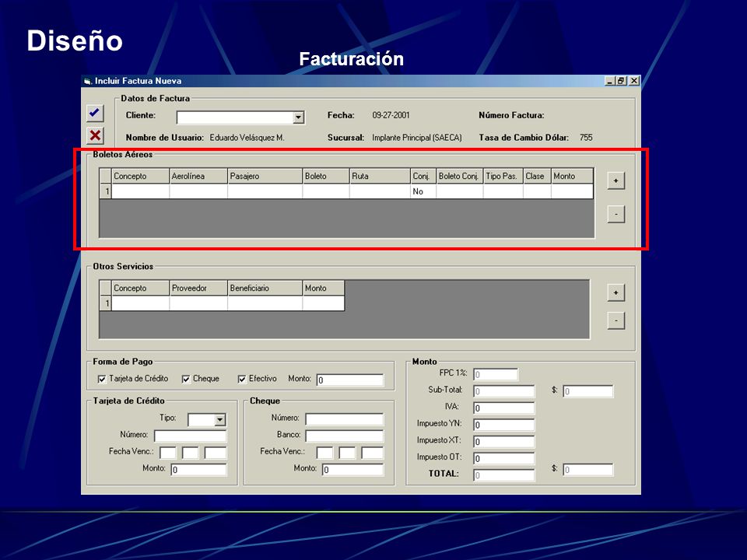Select row 1 header in Boletos Aéreos grid
Image resolution: width=747 pixels, height=560 pixels.
(106, 191)
